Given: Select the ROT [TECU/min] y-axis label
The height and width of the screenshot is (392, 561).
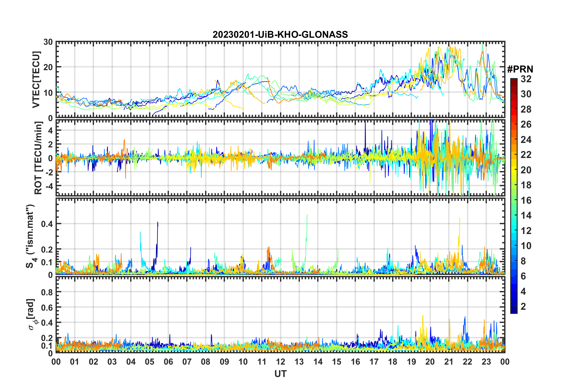Looking at the screenshot, I should pos(38,158).
